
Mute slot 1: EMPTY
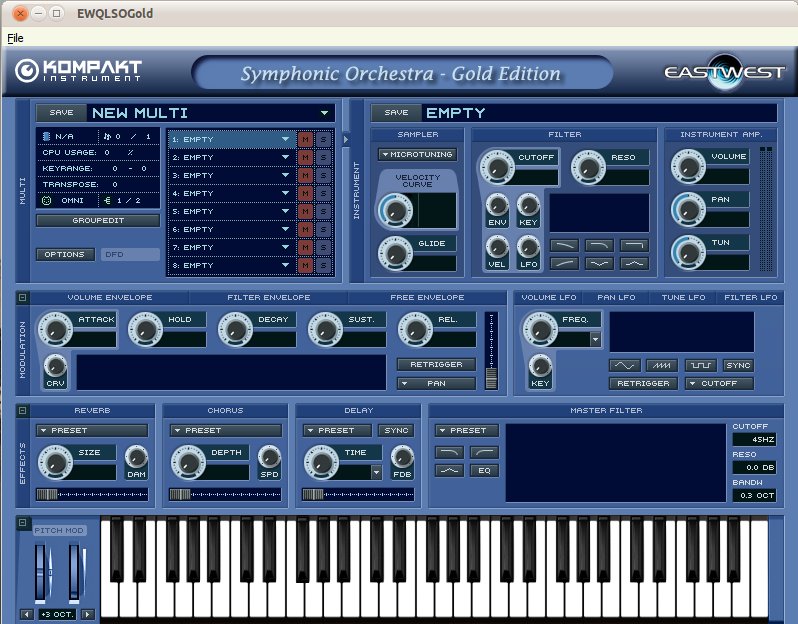[x=305, y=139]
